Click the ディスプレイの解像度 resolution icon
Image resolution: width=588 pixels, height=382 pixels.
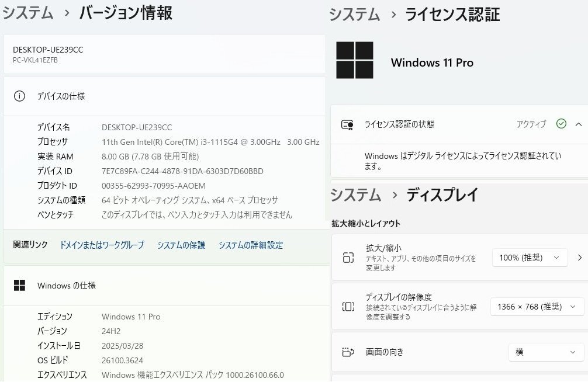coord(348,307)
